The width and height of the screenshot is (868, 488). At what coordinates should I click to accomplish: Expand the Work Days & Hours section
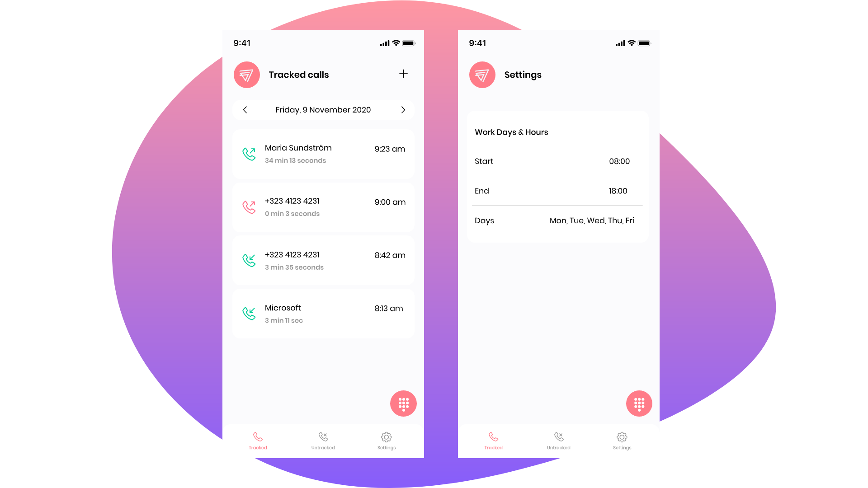pos(511,131)
